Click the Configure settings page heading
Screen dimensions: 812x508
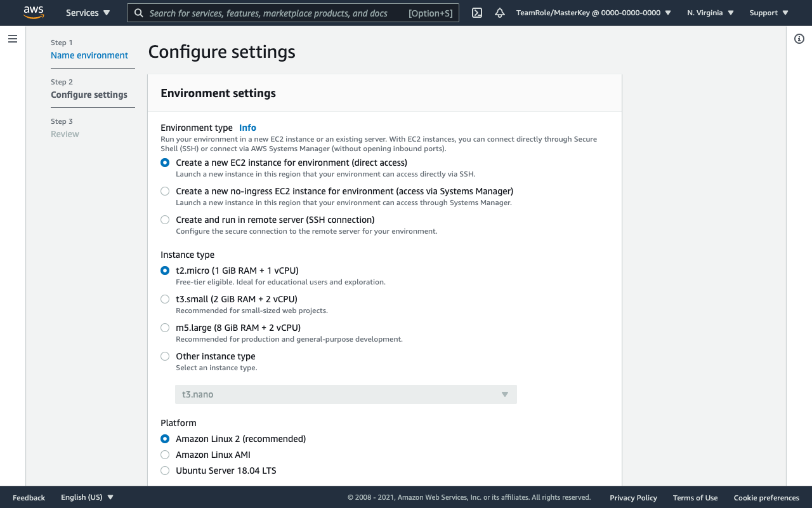(x=222, y=51)
